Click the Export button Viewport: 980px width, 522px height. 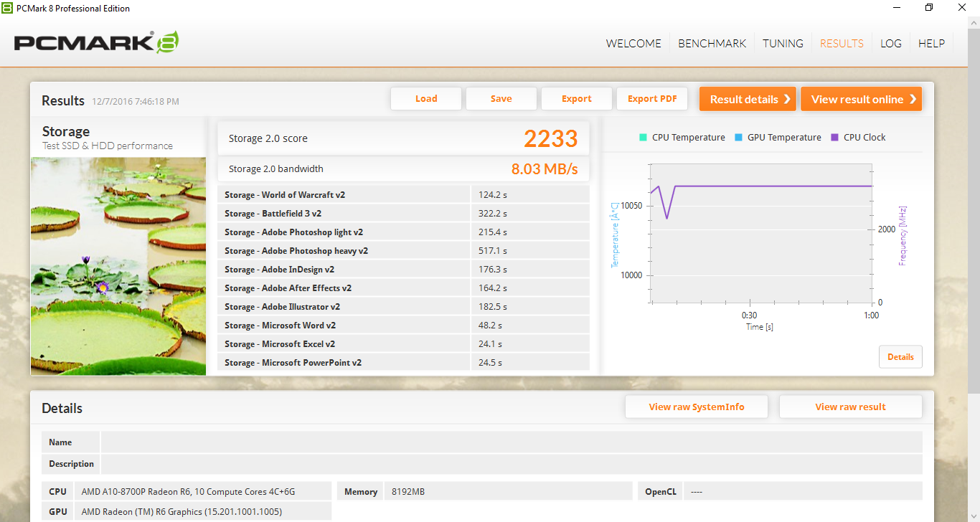coord(577,99)
